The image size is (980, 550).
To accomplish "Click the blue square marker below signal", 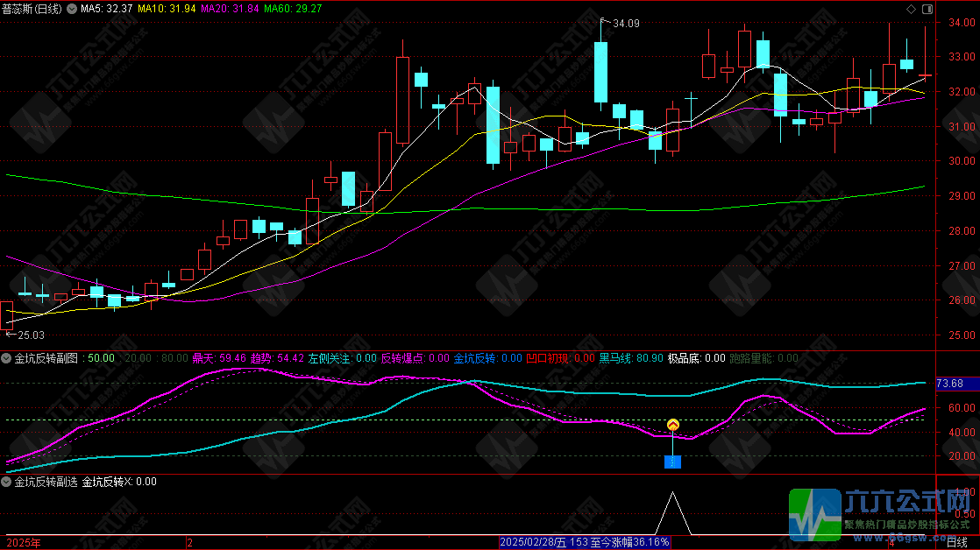I will (672, 462).
